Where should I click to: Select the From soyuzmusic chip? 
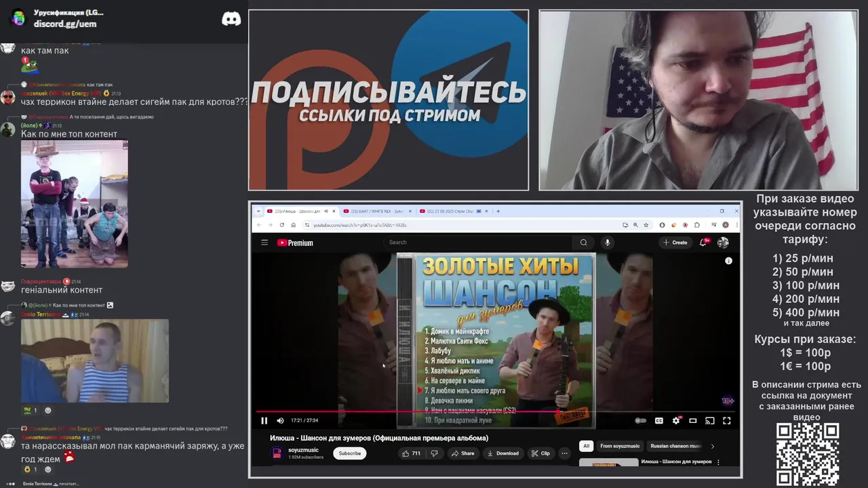point(620,446)
